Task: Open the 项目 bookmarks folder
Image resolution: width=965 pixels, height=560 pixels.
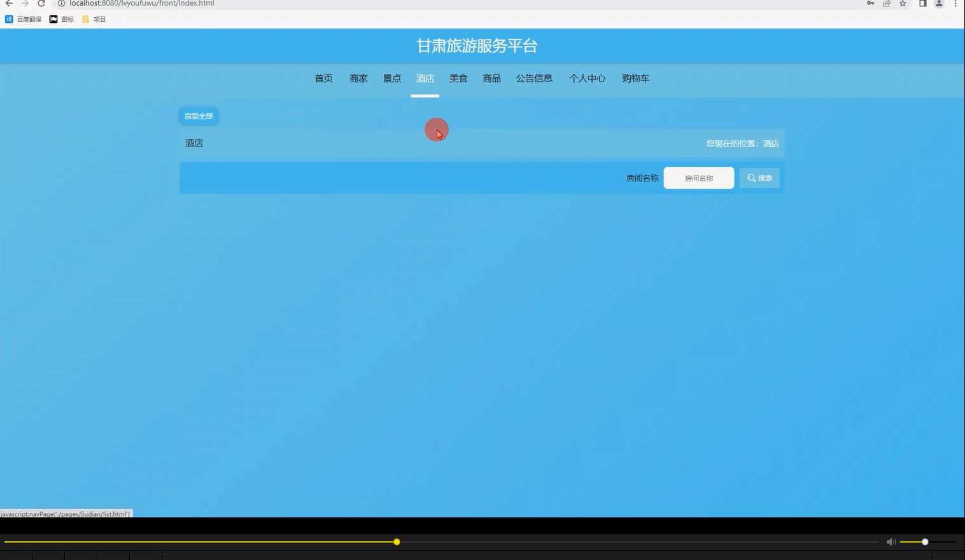Action: (94, 19)
